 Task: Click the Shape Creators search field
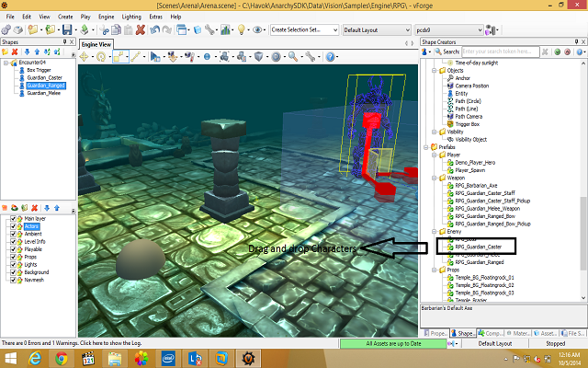[501, 52]
